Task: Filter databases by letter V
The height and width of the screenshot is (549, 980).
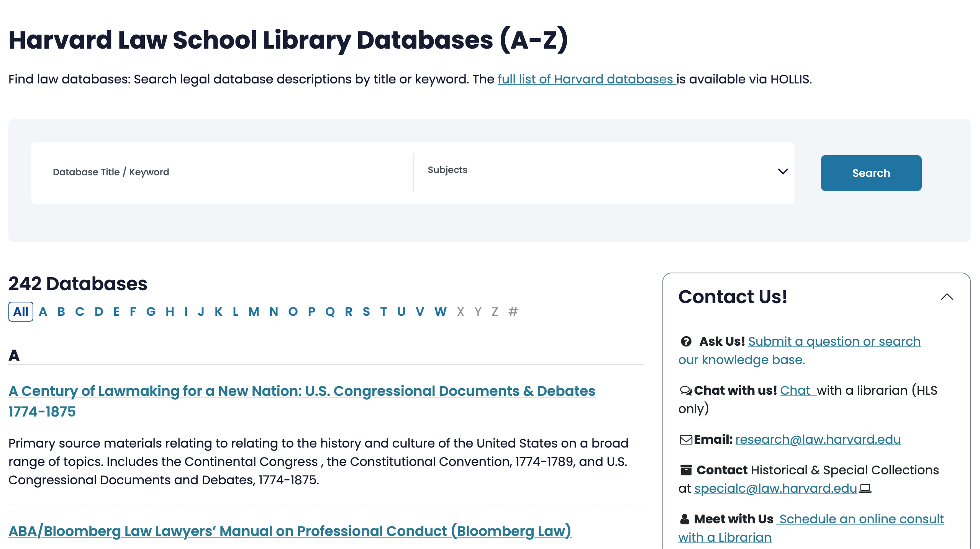Action: 420,311
